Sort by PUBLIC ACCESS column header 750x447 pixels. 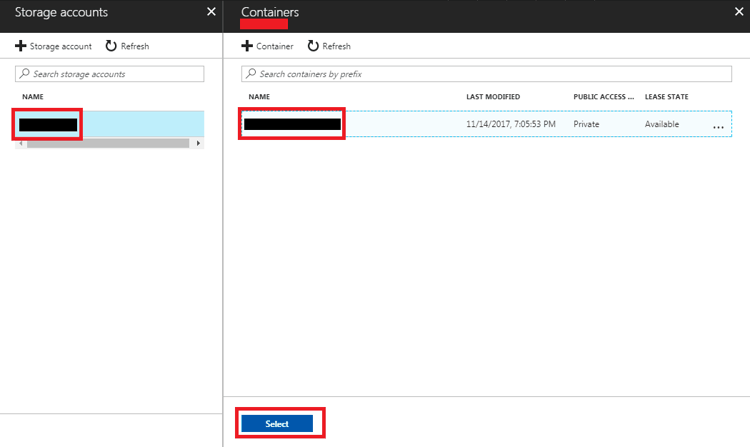[x=603, y=97]
